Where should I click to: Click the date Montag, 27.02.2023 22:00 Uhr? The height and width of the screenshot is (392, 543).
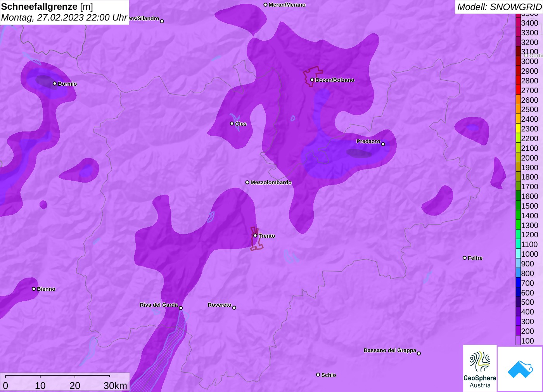pyautogui.click(x=64, y=17)
